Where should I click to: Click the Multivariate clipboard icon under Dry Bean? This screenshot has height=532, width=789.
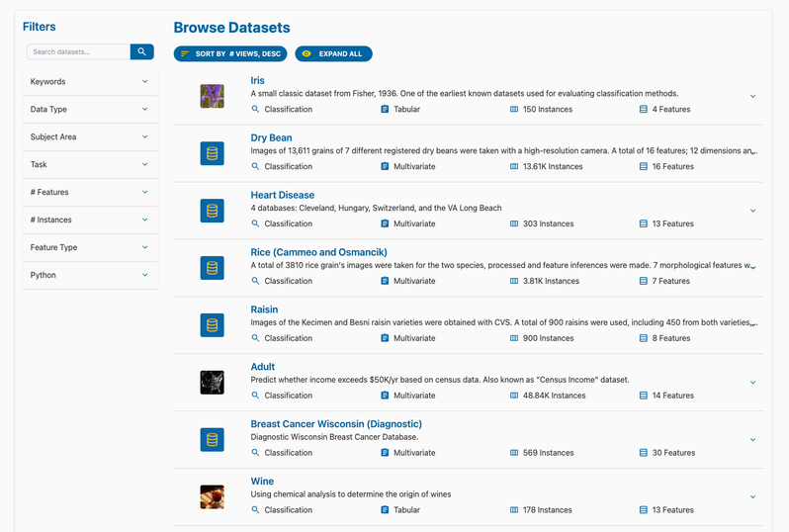385,166
